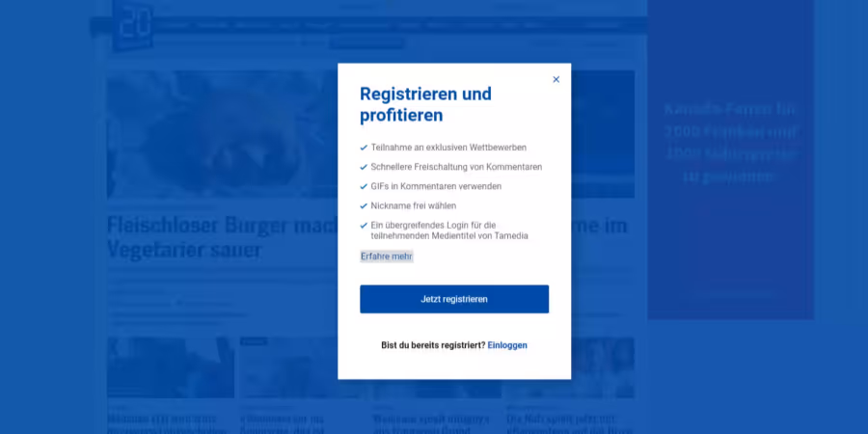Click the Bist du bereits registriert text

433,345
